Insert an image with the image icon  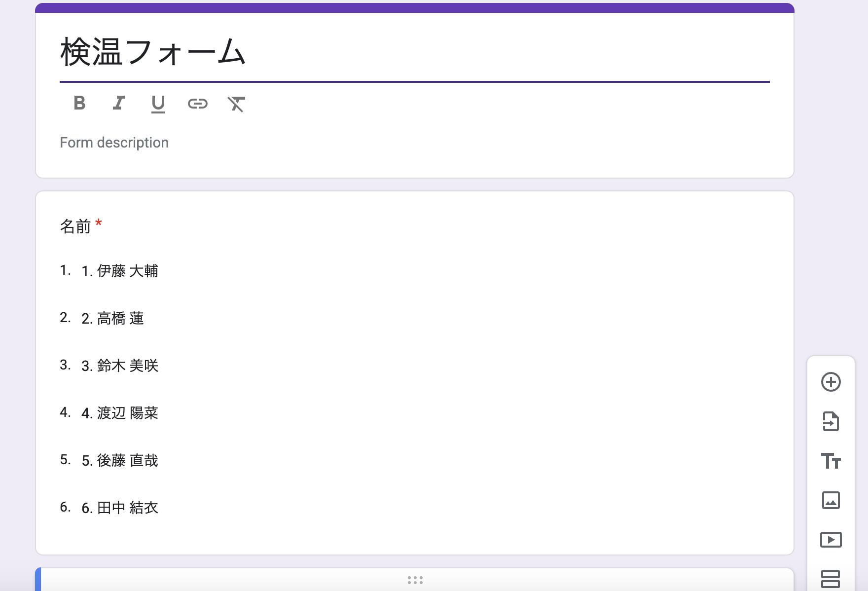pos(832,501)
